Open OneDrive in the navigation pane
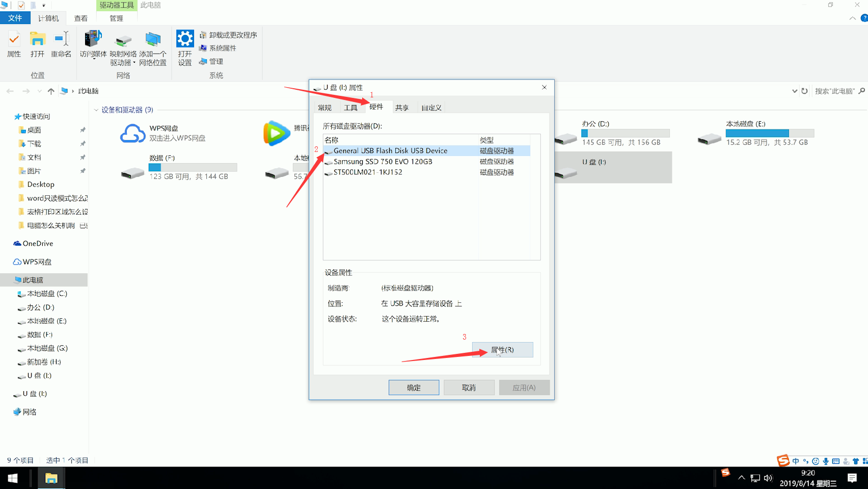Screen dimensions: 868x489 pyautogui.click(x=34, y=243)
